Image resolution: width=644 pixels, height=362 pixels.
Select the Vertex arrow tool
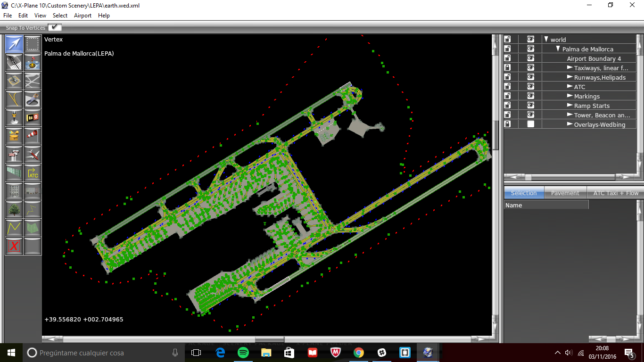point(14,44)
